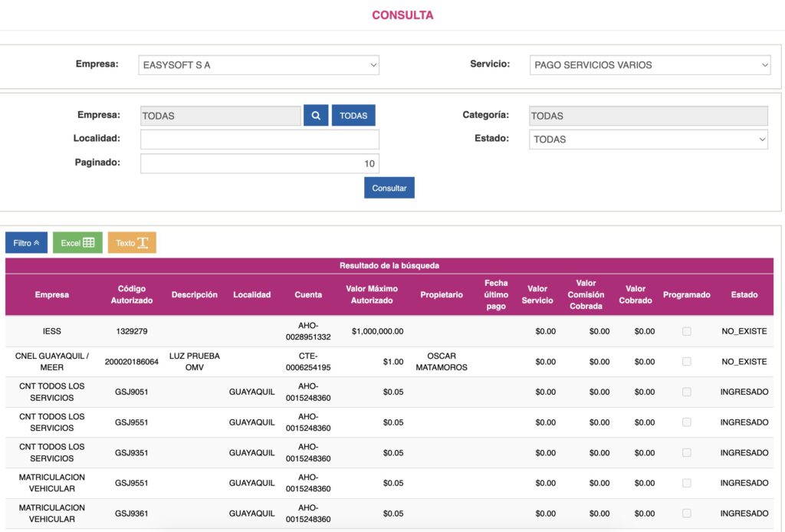The height and width of the screenshot is (532, 785).
Task: Open the Servicio dropdown
Action: [x=650, y=65]
